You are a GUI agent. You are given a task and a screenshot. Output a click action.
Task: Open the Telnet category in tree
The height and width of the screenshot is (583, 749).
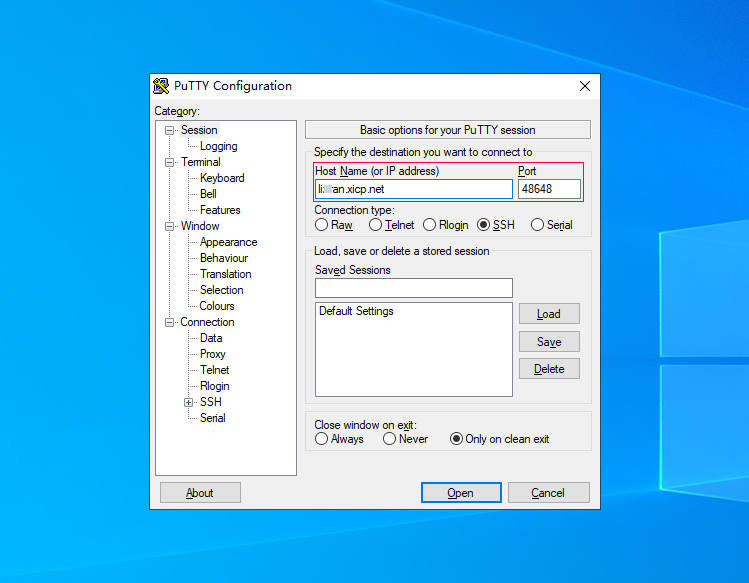(214, 370)
